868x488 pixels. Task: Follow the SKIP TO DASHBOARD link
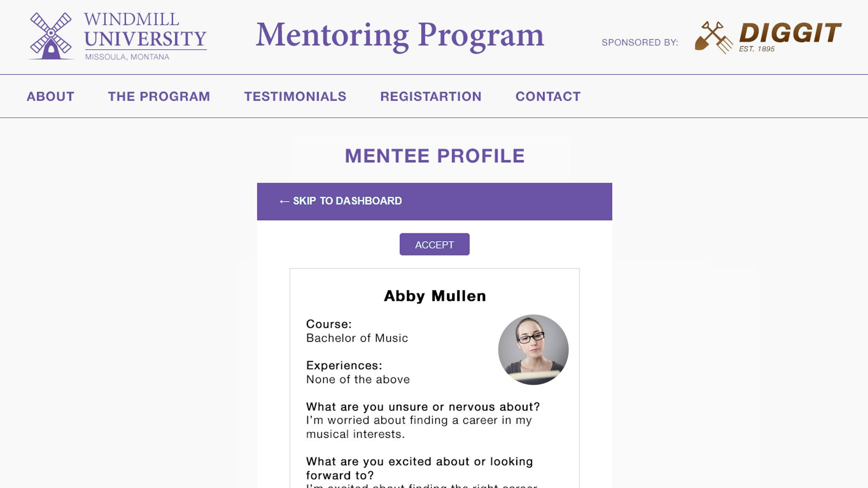347,201
